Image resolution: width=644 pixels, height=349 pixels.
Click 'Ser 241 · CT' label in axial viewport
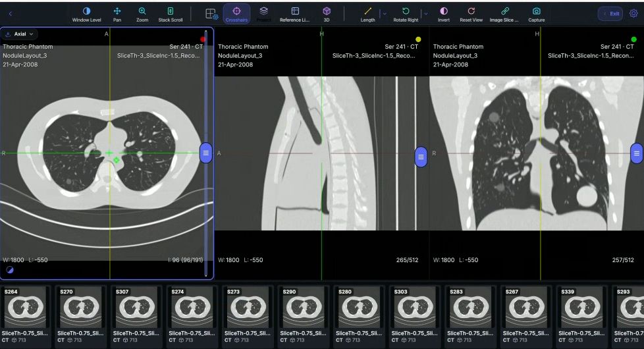coord(186,47)
